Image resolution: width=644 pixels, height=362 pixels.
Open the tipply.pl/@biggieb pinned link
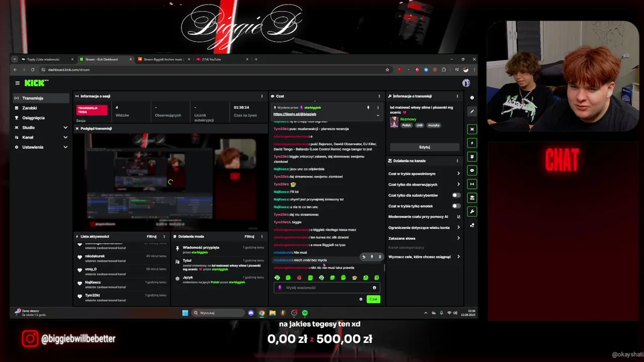click(295, 114)
